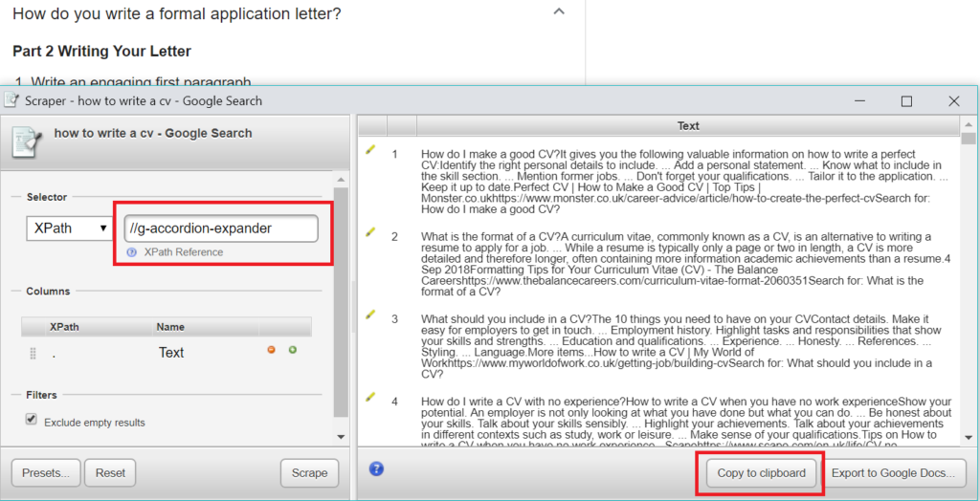Click the XPath column header in Columns

click(x=64, y=327)
